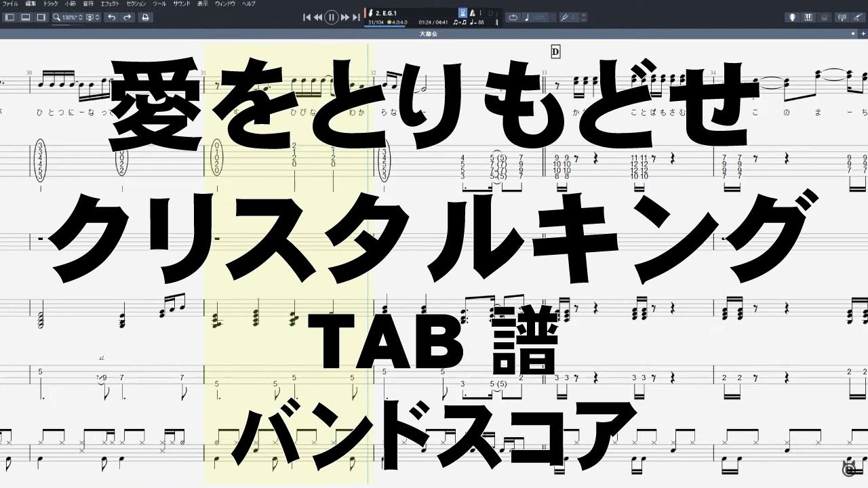The width and height of the screenshot is (868, 488).
Task: Open the トラック (Track) menu
Action: (51, 4)
